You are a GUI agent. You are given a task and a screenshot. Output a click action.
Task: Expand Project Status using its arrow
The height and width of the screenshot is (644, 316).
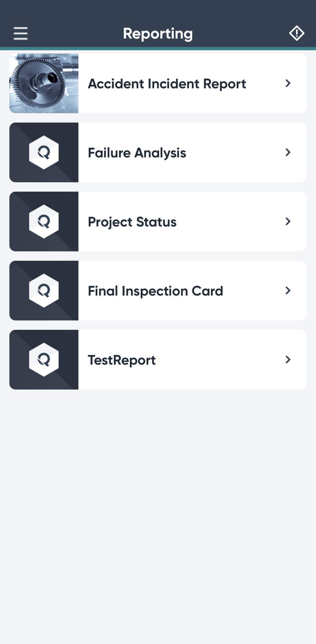[288, 222]
